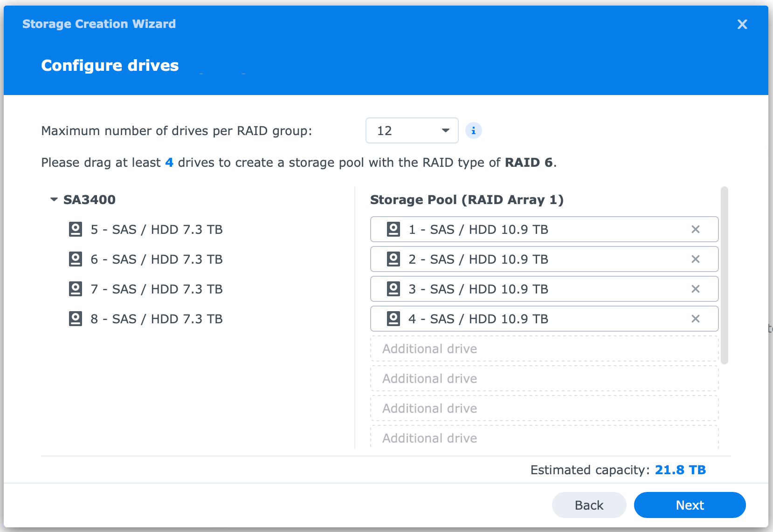Image resolution: width=773 pixels, height=532 pixels.
Task: Click the 'Storage Pool (RAID Array 1)' heading
Action: pos(467,199)
